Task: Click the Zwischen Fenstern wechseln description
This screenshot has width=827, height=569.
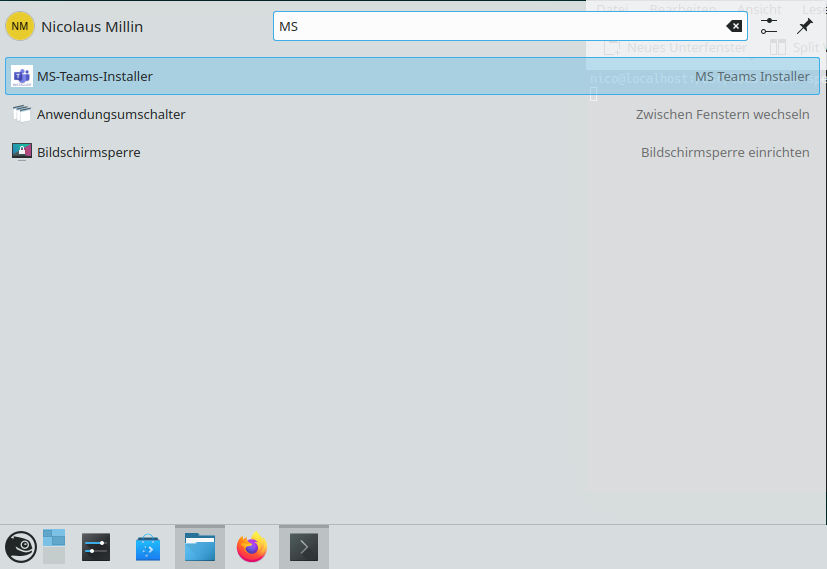Action: point(723,114)
